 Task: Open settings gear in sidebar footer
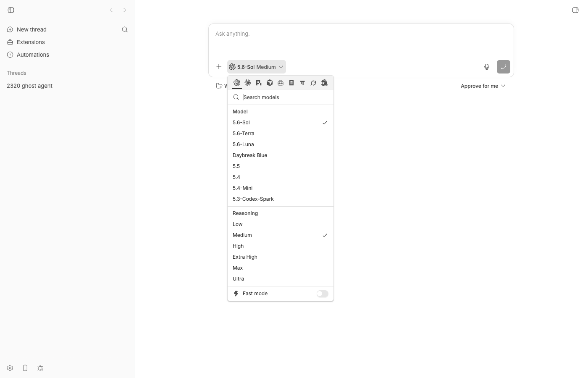point(10,368)
